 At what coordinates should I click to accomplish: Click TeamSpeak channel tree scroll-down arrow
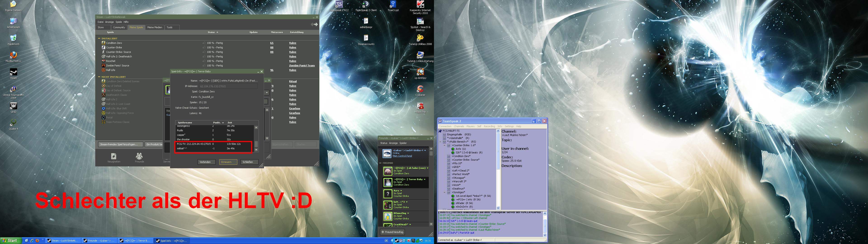point(498,208)
